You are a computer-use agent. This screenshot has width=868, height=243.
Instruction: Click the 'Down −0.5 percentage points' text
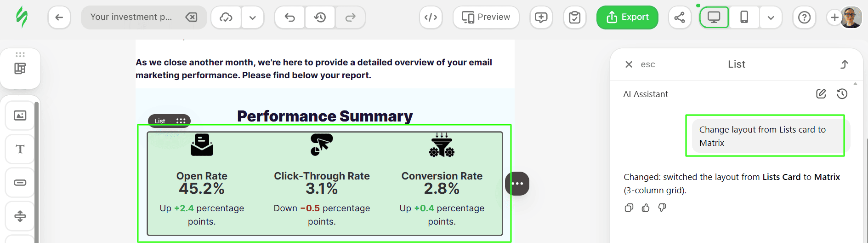[x=322, y=215]
